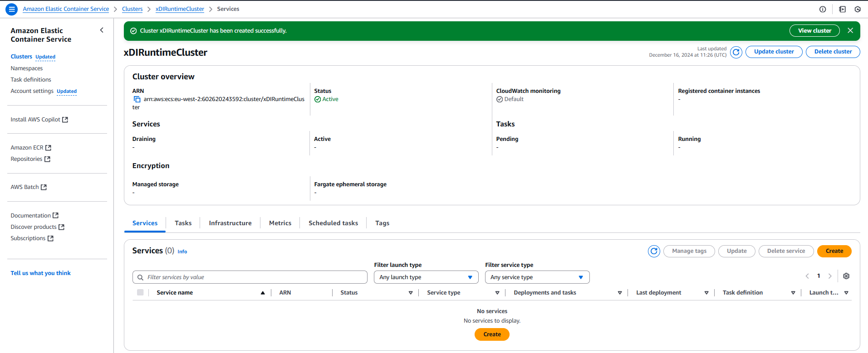Sort by Launch type column arrow

pyautogui.click(x=846, y=293)
